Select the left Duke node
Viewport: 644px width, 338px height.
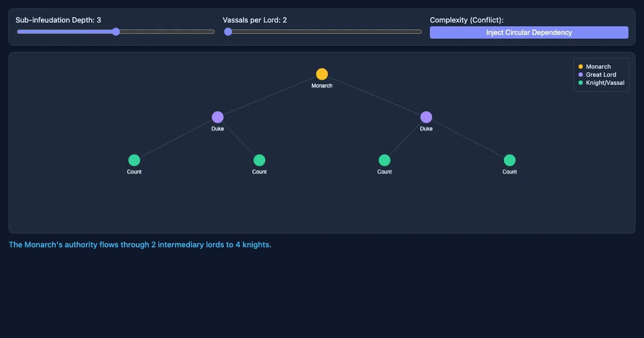coord(217,117)
